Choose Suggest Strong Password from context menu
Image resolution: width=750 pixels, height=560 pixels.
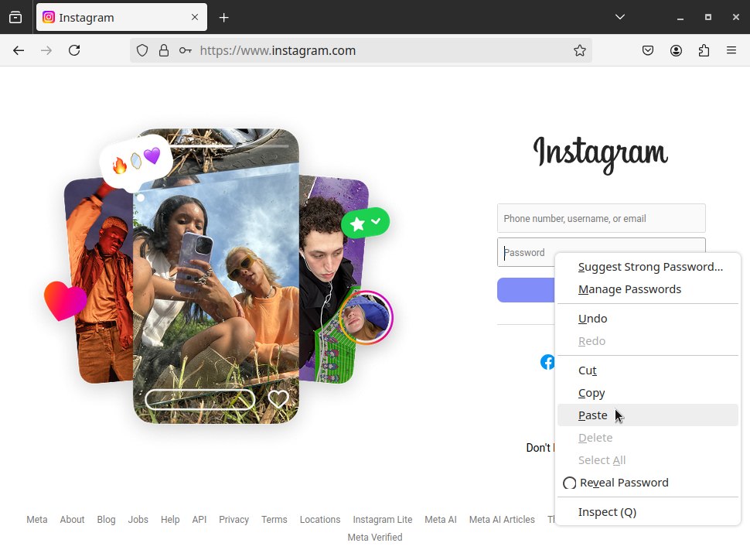[648, 267]
